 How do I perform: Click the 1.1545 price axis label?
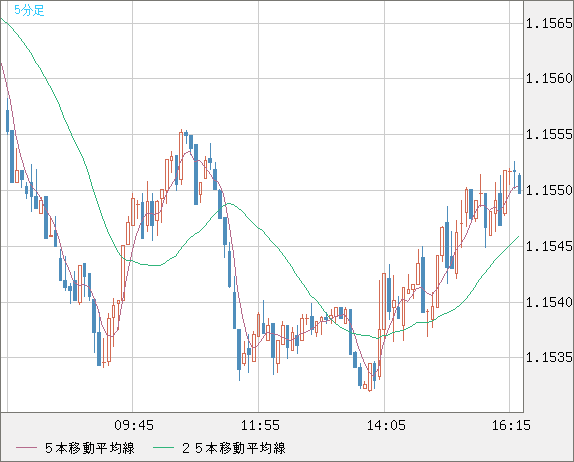pyautogui.click(x=549, y=246)
